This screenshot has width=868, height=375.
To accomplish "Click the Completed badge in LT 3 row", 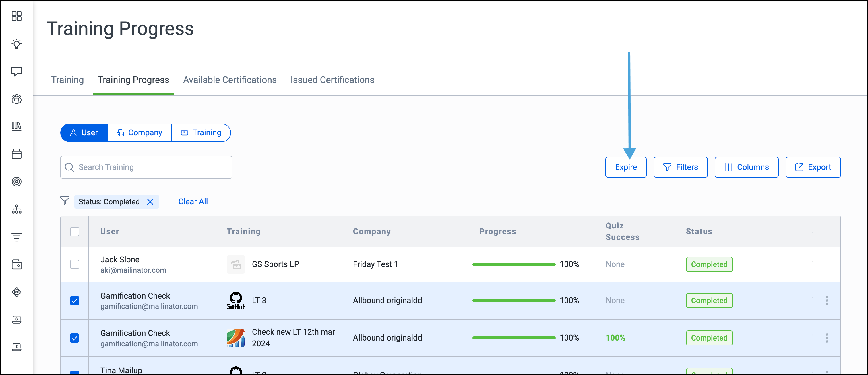I will coord(709,301).
